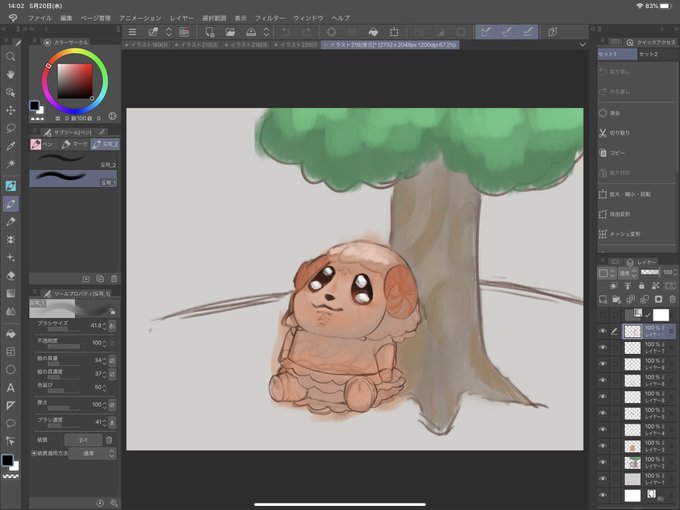Select the Balloon tool
The image size is (680, 510).
pos(10,423)
